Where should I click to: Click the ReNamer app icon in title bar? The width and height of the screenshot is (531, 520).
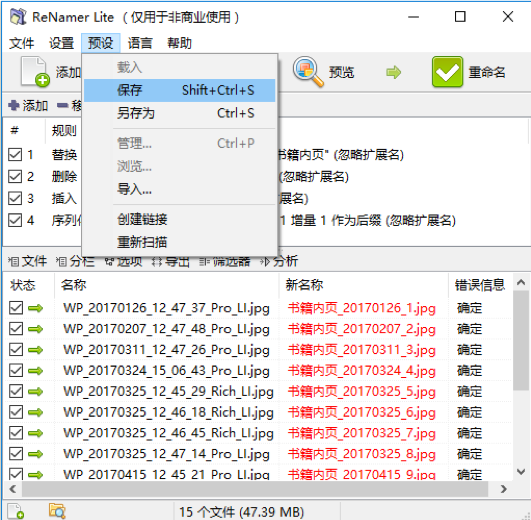[18, 17]
